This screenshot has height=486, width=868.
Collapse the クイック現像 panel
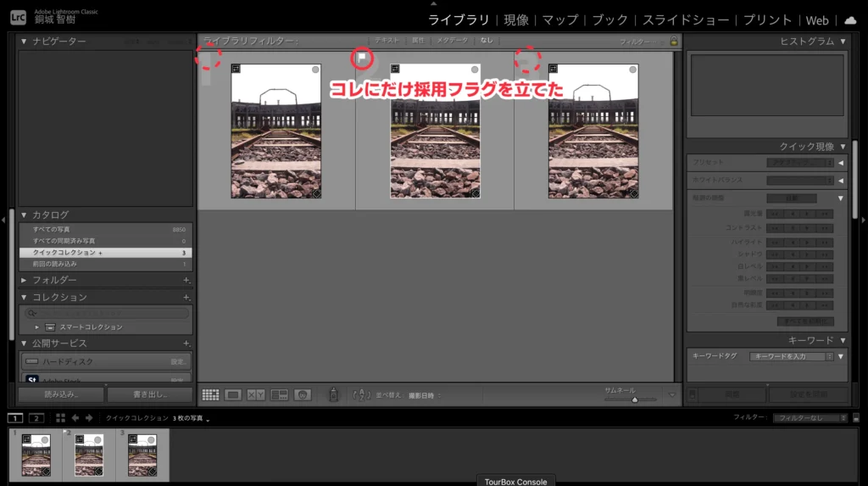tap(843, 147)
